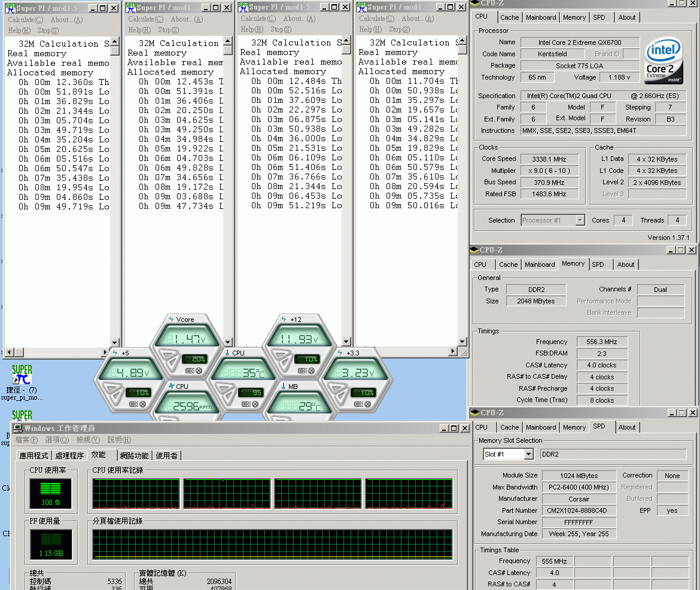The width and height of the screenshot is (700, 590).
Task: Click scroll-left arrow in first Super PI window
Action: pos(9,352)
